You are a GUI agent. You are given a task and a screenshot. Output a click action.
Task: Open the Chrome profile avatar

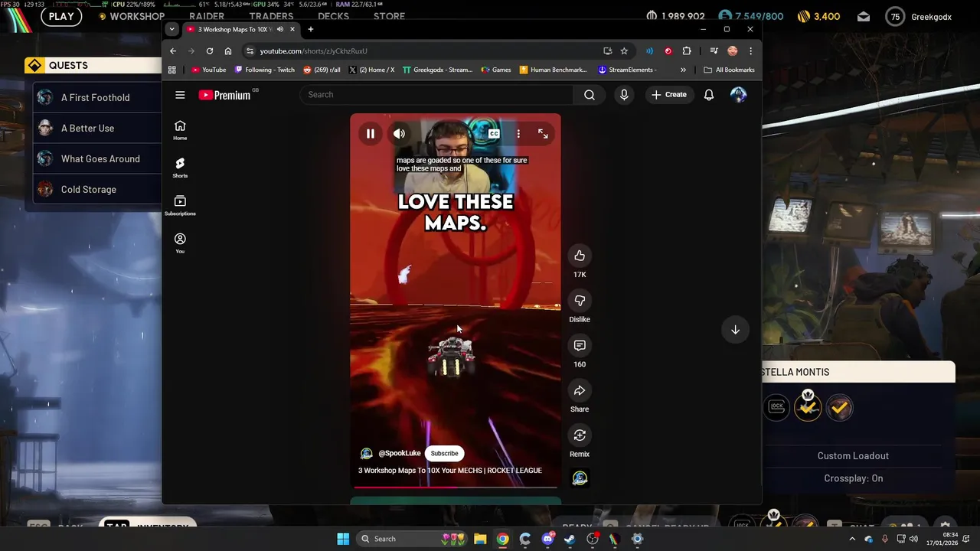click(x=733, y=51)
